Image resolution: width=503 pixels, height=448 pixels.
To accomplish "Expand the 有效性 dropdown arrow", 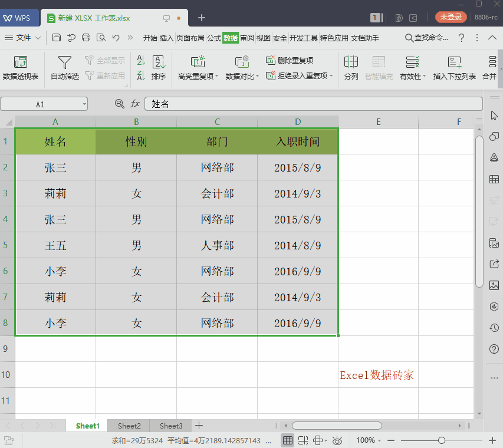I will (424, 76).
